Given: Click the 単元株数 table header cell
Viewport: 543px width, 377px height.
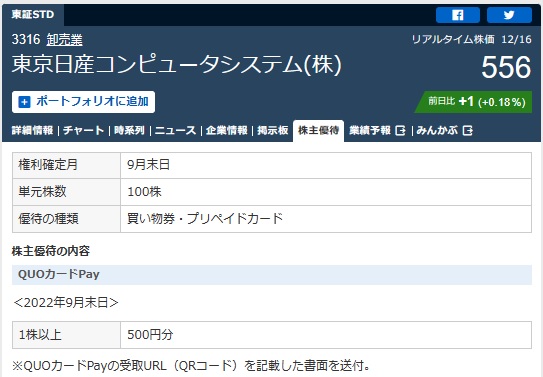Looking at the screenshot, I should coord(66,192).
